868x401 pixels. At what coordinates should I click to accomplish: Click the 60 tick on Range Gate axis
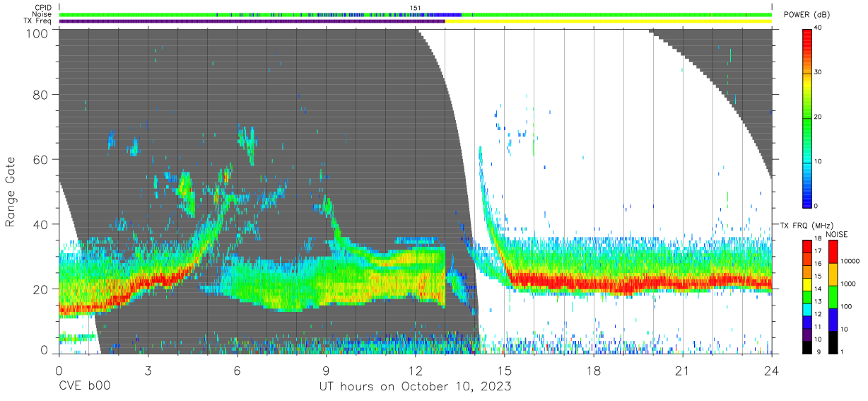click(x=40, y=159)
